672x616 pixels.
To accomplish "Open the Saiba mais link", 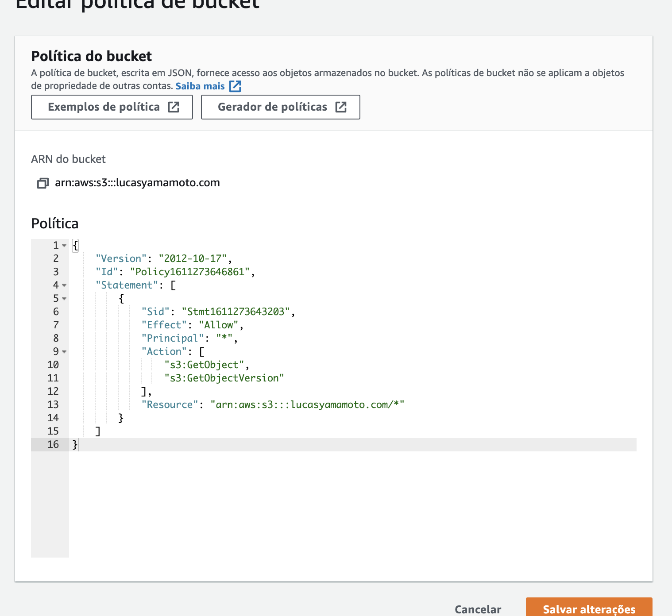I will tap(200, 86).
